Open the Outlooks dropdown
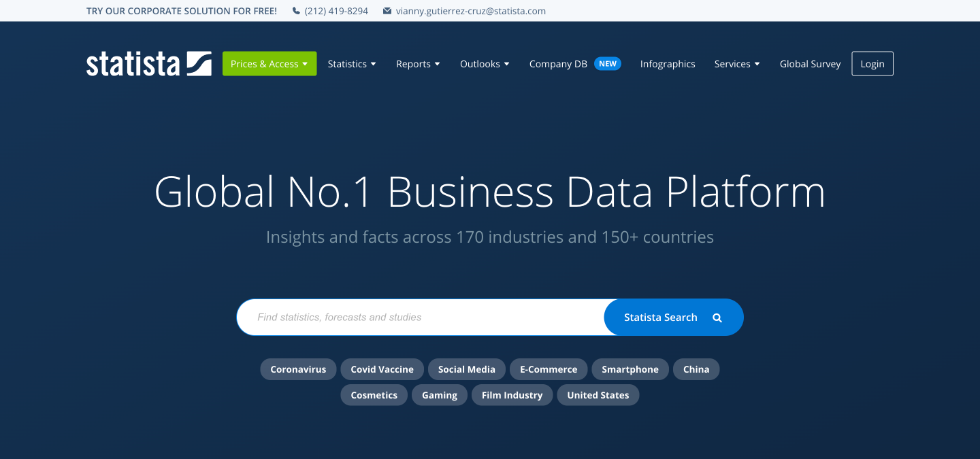980x459 pixels. click(485, 64)
